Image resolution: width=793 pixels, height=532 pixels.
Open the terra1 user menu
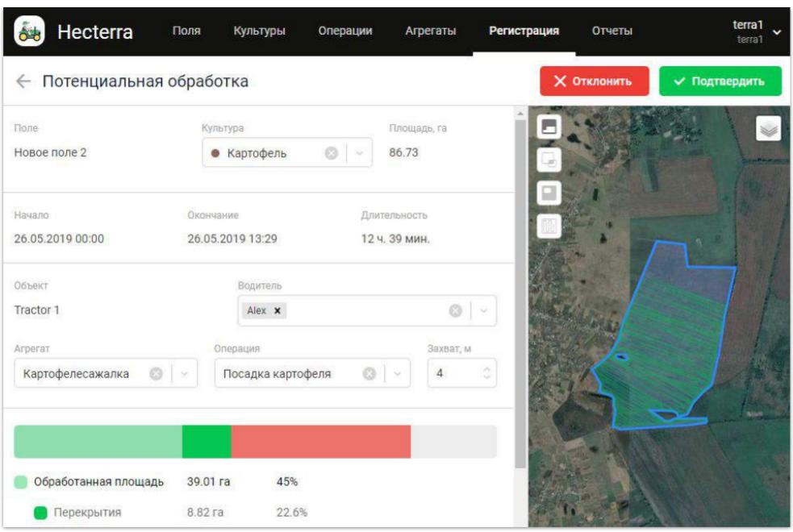[x=756, y=31]
